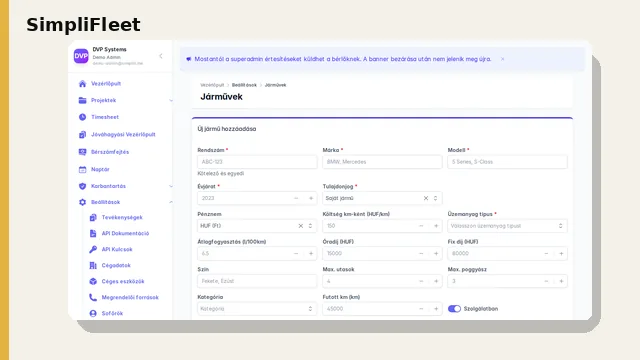Open Jóváhagyási Vezérlőpult menu item

coord(123,134)
